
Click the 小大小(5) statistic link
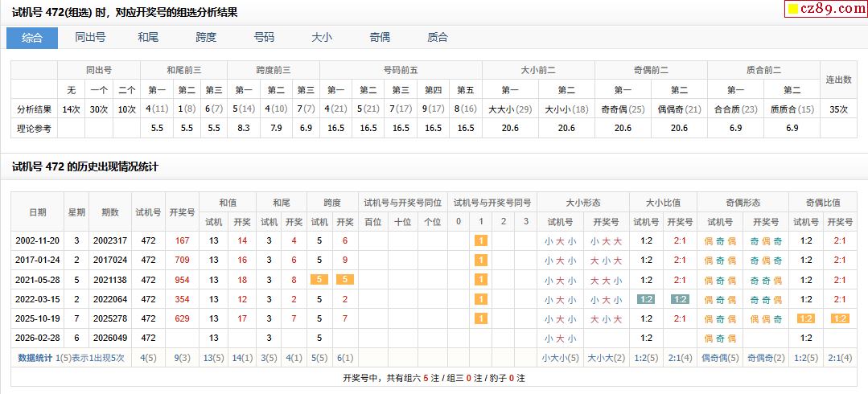(560, 359)
